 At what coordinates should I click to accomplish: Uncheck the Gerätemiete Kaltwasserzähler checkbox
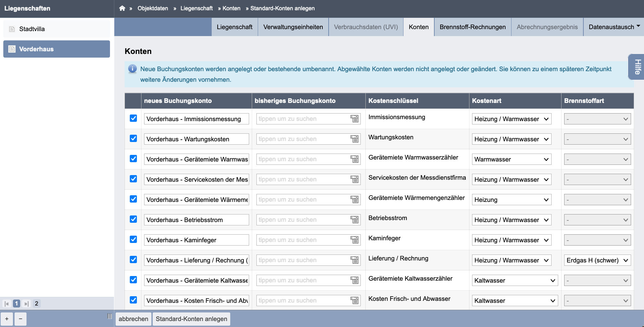[133, 280]
